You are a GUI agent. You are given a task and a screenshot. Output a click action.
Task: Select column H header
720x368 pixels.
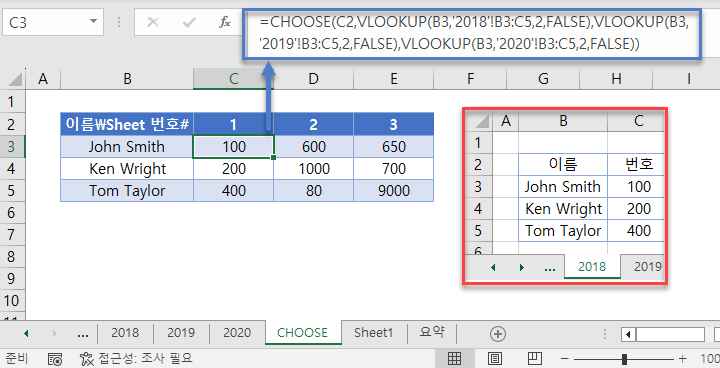point(616,79)
